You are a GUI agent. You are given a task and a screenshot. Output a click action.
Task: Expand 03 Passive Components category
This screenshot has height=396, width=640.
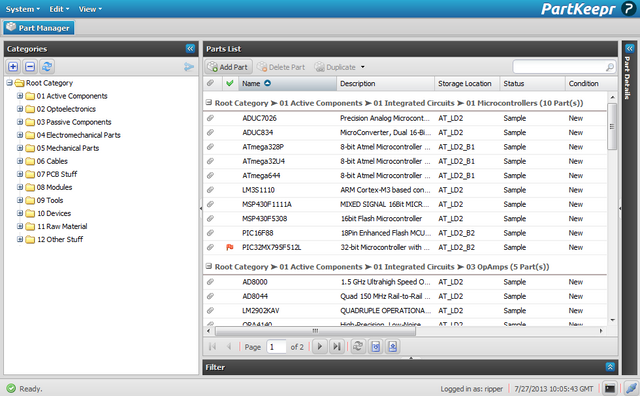20,122
